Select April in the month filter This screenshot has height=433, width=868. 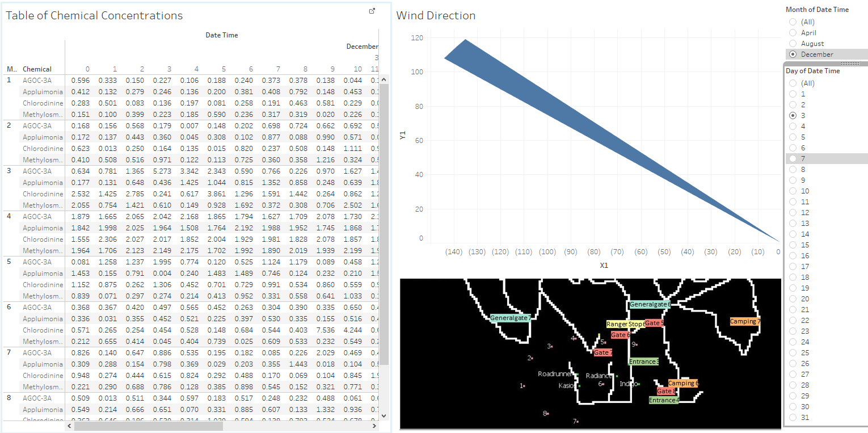point(793,33)
